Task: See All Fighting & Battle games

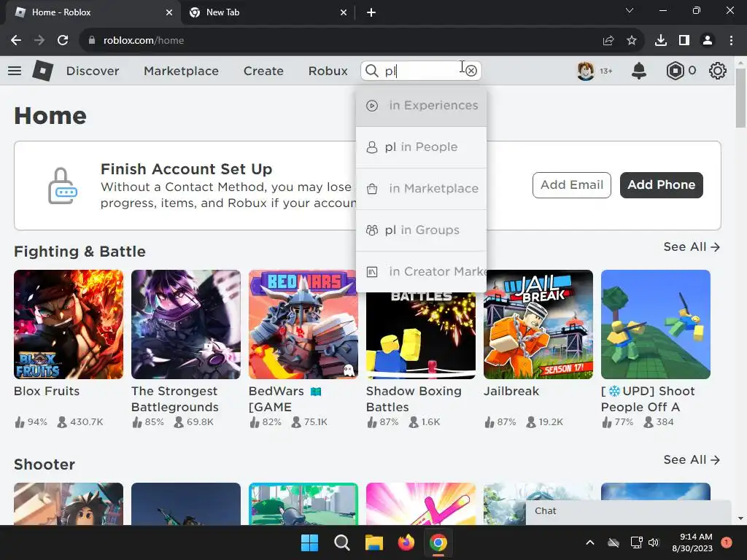Action: 692,246
